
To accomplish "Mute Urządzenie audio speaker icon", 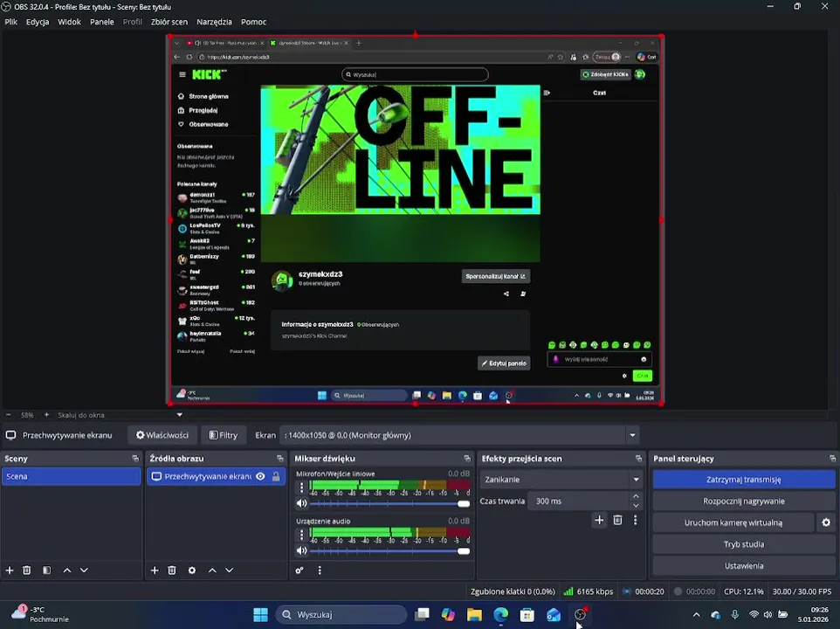I will click(301, 550).
